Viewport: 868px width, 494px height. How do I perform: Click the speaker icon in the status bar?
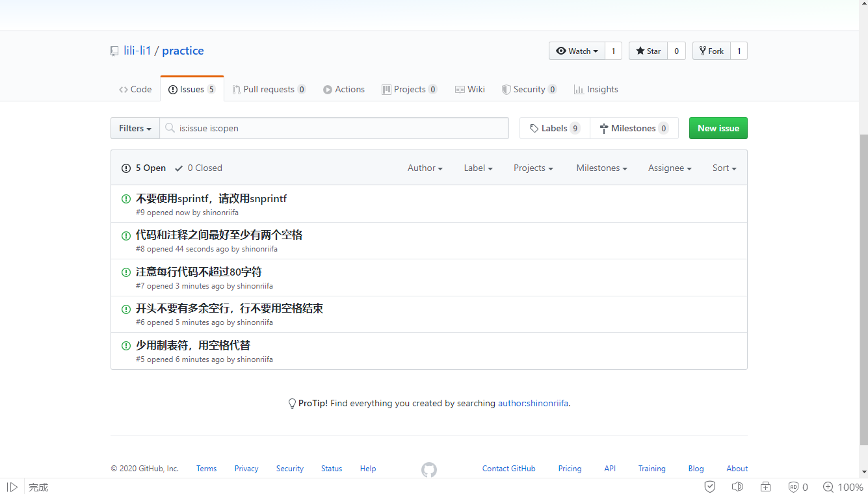point(737,487)
